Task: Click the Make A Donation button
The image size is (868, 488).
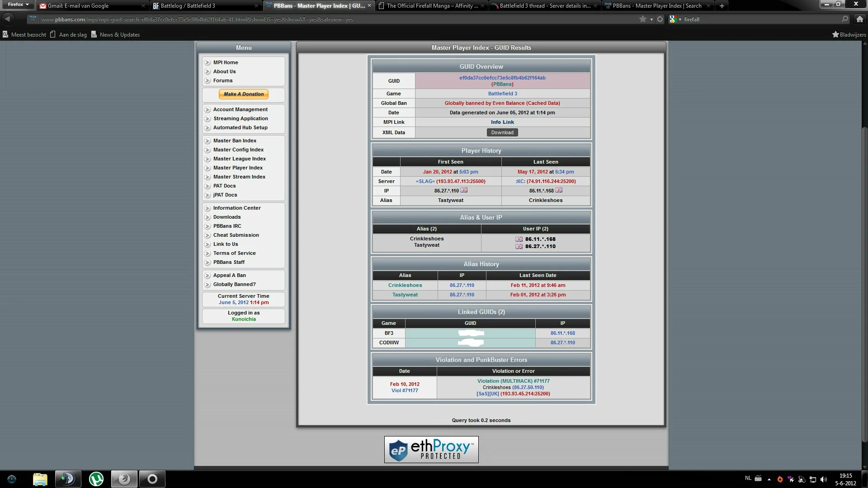Action: [244, 94]
